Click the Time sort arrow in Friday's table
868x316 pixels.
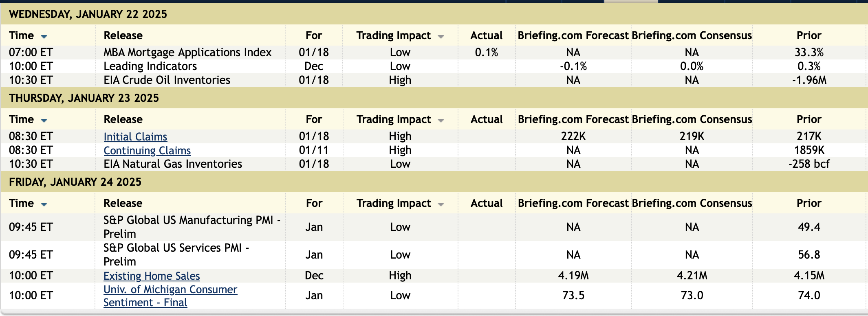44,204
